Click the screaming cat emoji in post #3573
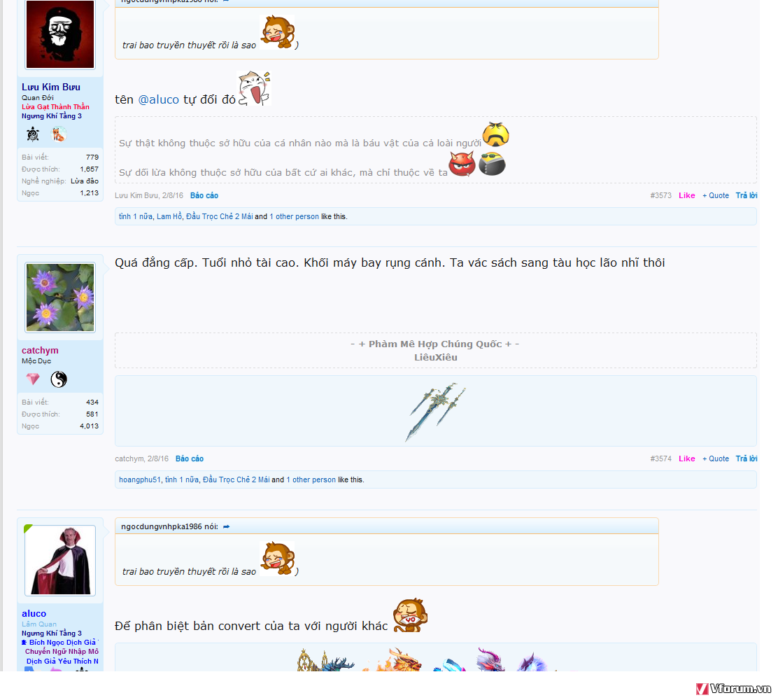This screenshot has width=778, height=700. pyautogui.click(x=253, y=89)
